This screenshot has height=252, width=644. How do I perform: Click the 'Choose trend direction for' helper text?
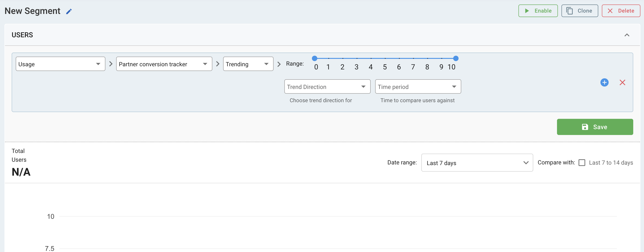[x=320, y=100]
